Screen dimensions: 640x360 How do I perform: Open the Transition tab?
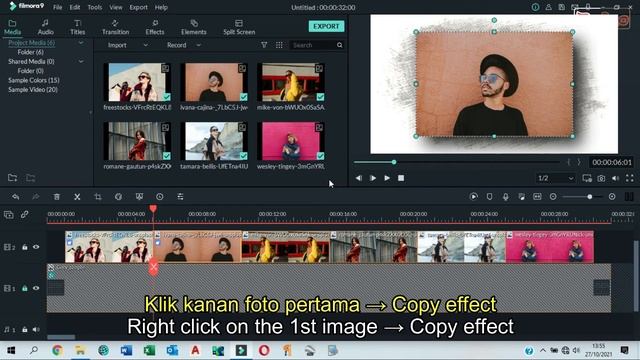point(115,27)
